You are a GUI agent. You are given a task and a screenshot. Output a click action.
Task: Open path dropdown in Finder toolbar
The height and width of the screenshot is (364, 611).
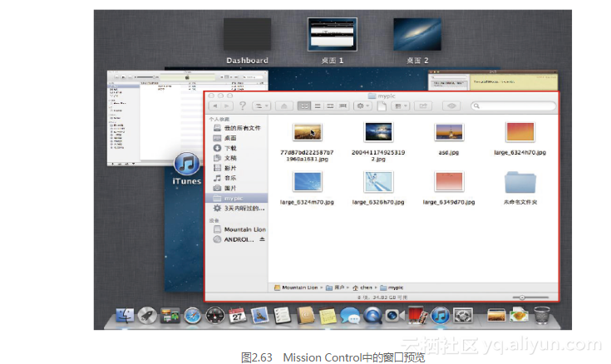coord(261,106)
